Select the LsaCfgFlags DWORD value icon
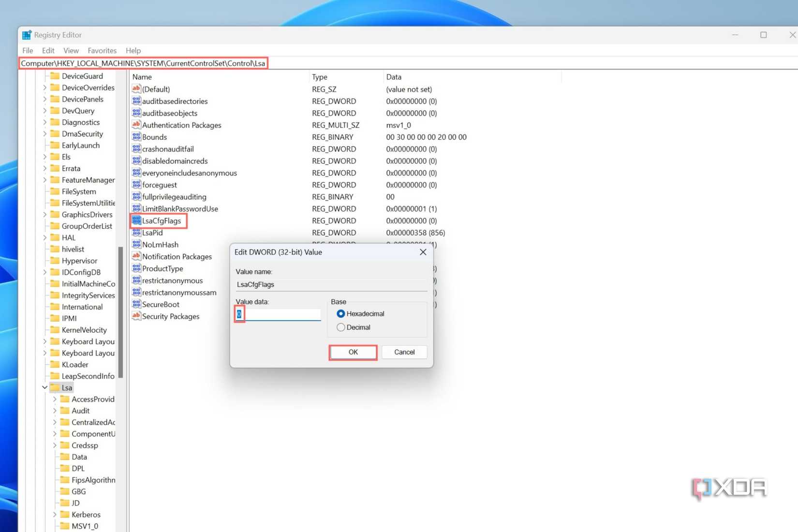 (136, 221)
